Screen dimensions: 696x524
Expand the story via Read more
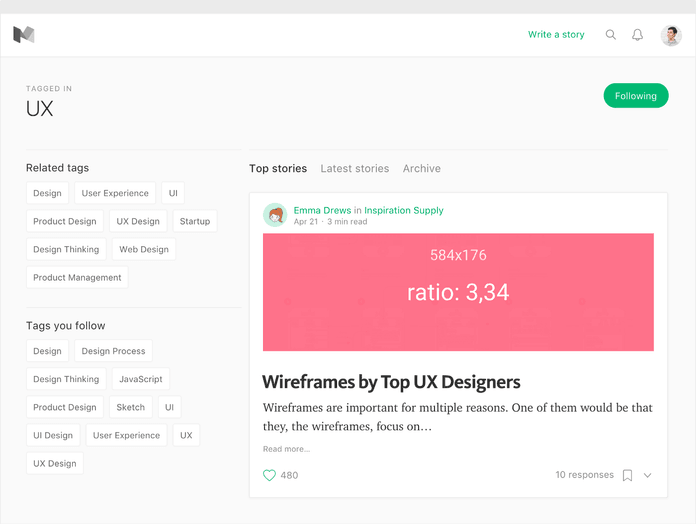click(286, 449)
